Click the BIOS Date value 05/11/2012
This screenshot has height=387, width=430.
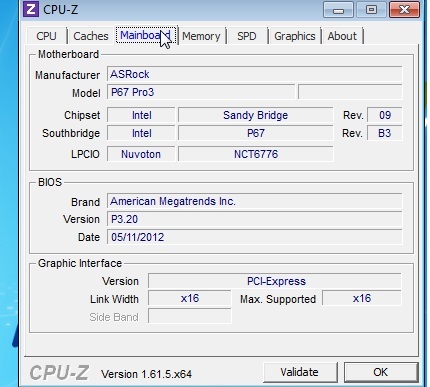[255, 237]
